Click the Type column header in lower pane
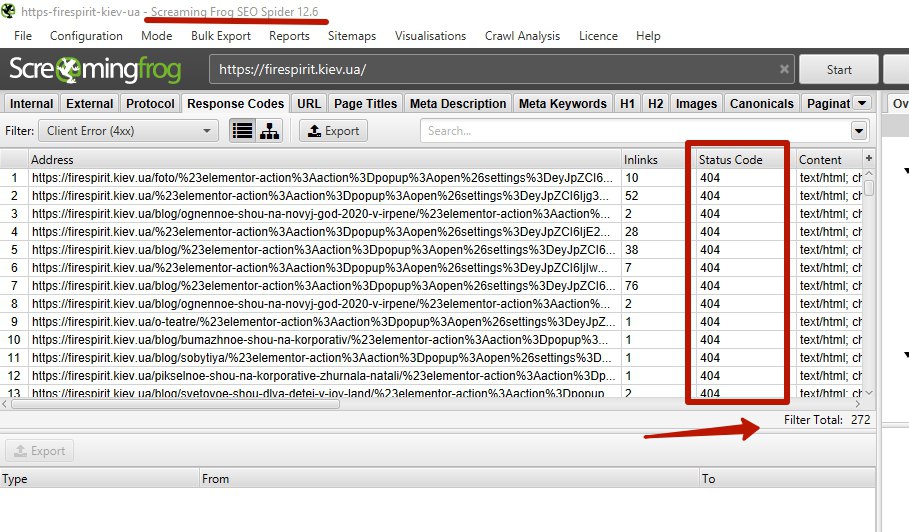This screenshot has height=532, width=909. coord(100,479)
